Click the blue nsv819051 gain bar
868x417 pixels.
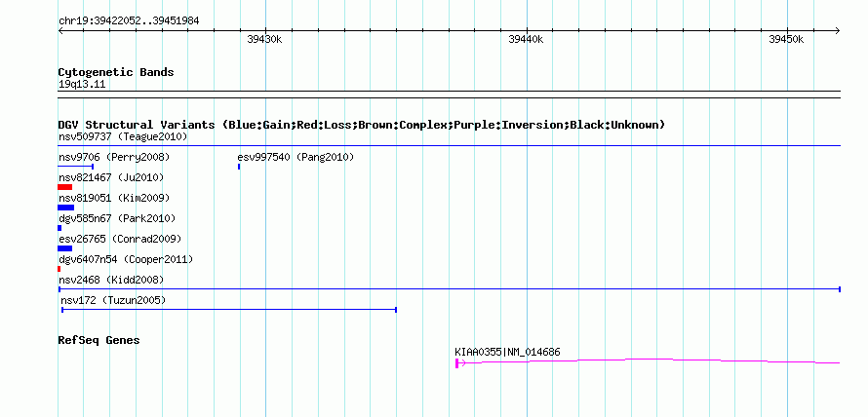click(66, 208)
